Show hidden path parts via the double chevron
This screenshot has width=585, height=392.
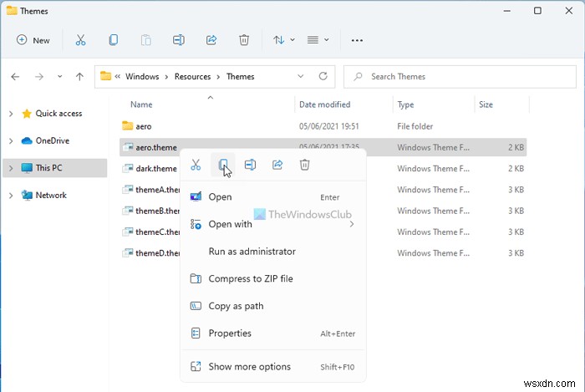(x=118, y=77)
